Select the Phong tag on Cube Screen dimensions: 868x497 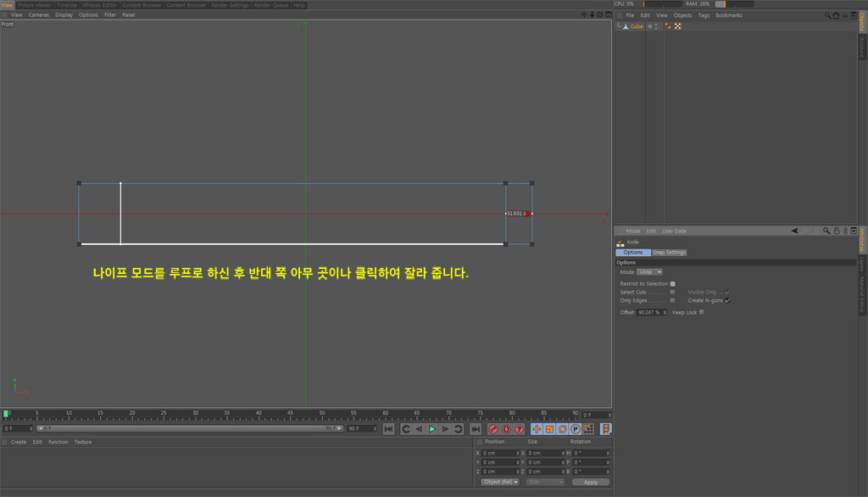[668, 26]
